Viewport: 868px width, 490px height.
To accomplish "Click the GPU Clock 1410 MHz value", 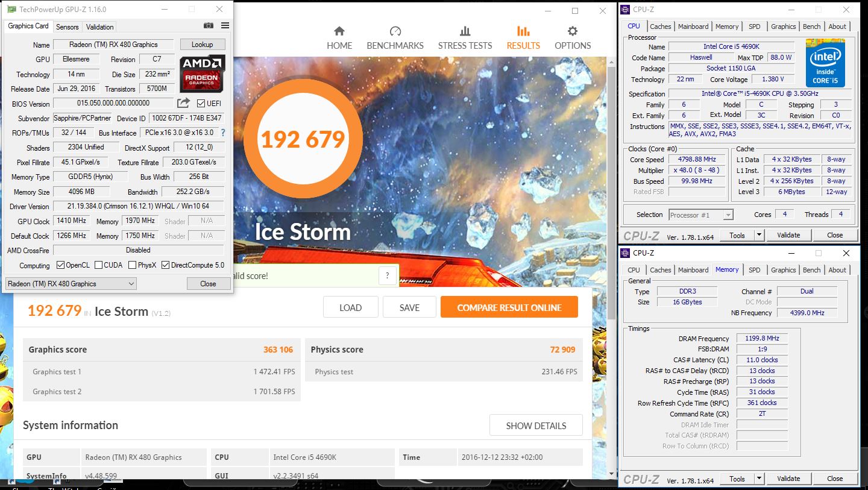I will [x=71, y=221].
